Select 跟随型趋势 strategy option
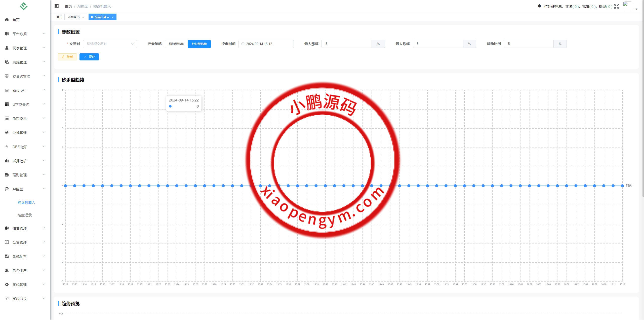Viewport: 644px width, 320px height. click(x=176, y=44)
